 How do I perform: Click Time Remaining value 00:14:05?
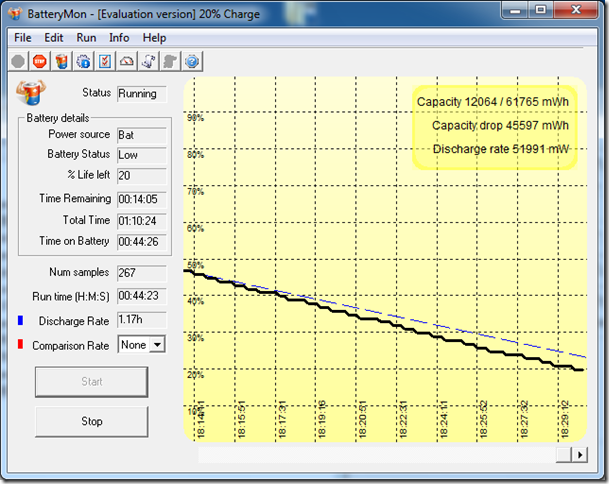[142, 200]
